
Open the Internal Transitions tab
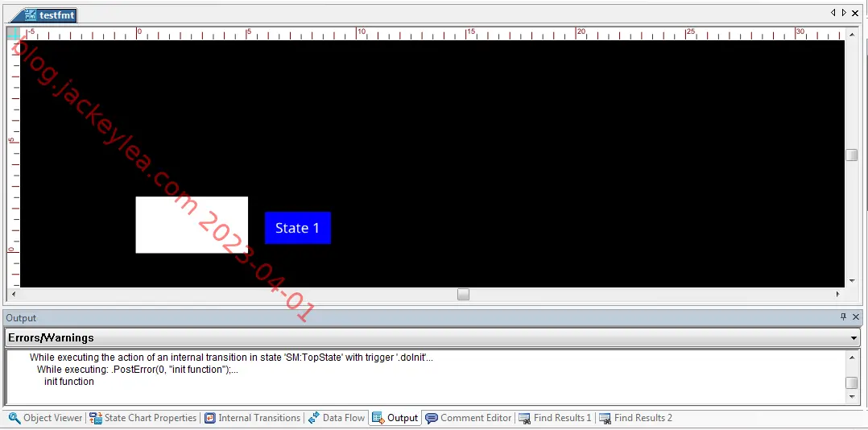click(253, 418)
